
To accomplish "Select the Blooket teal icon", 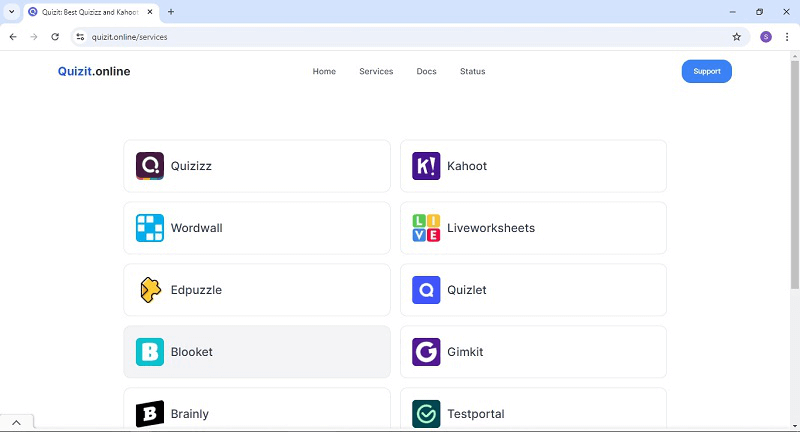I will tap(150, 352).
